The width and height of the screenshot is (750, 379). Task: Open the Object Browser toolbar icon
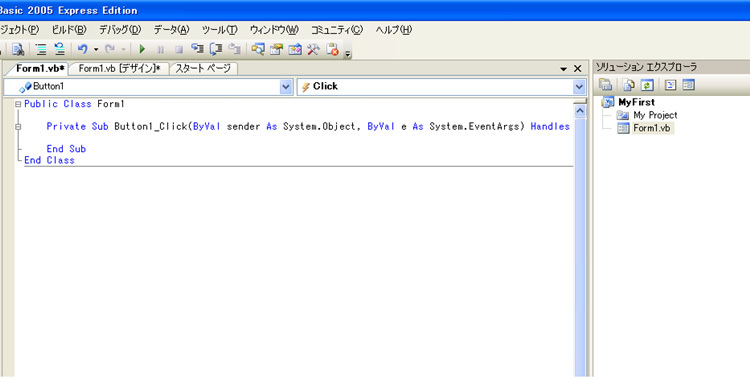(295, 49)
